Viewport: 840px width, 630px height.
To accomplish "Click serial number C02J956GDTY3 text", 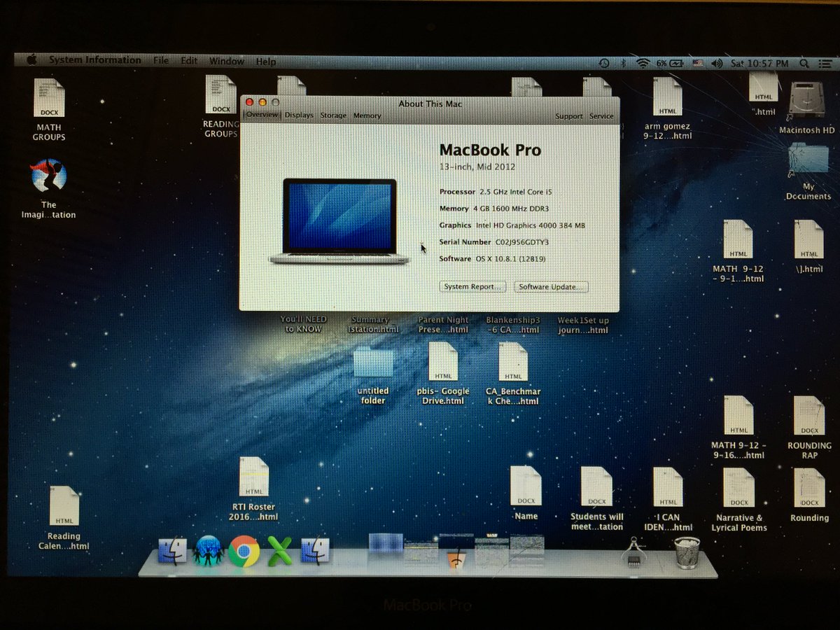I will (x=522, y=242).
